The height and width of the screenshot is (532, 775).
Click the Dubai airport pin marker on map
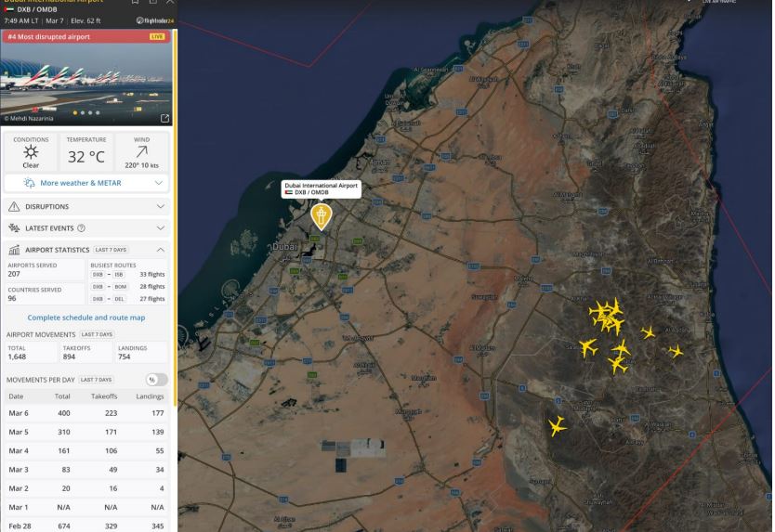tap(321, 216)
